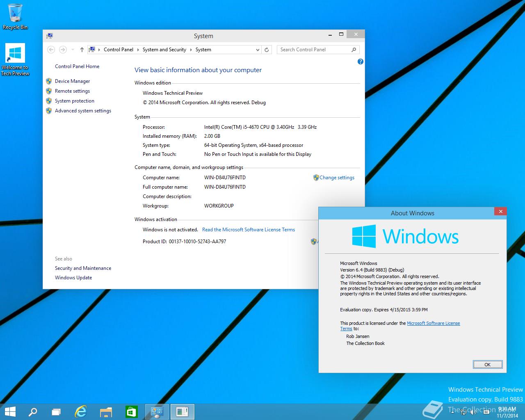Image resolution: width=525 pixels, height=420 pixels.
Task: Open Microsoft Software License link in About
Action: click(x=433, y=323)
